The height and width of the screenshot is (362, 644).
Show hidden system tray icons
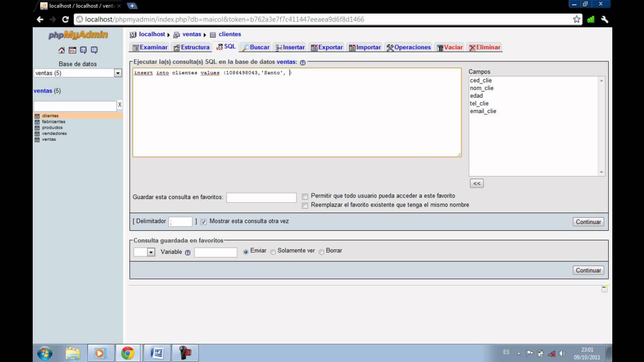click(519, 353)
